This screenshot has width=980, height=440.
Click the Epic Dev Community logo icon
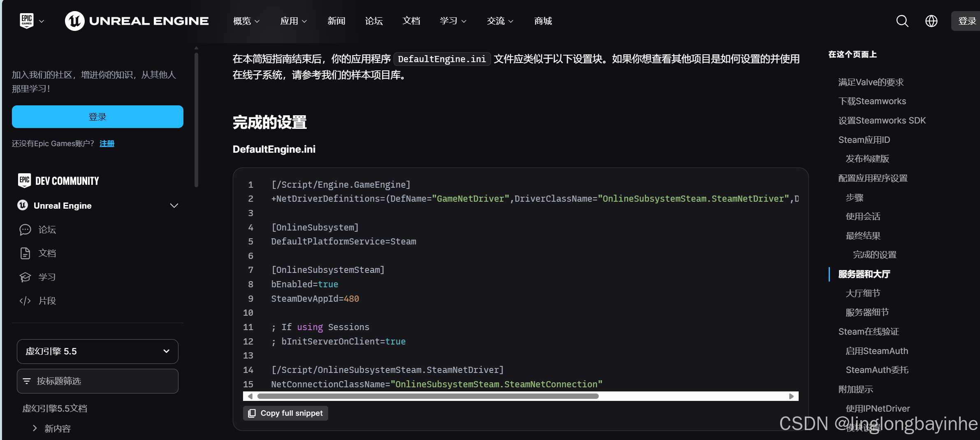(x=24, y=180)
